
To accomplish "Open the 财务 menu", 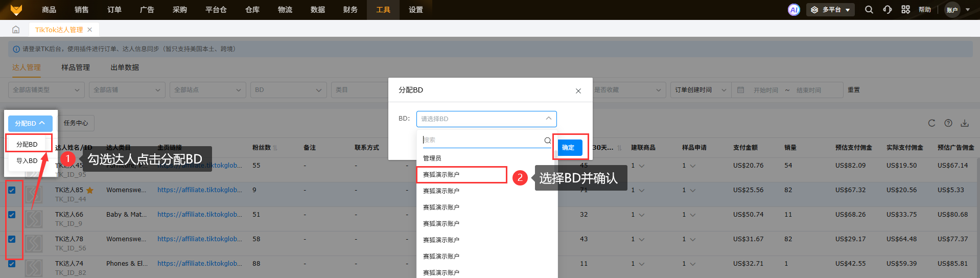I will coord(351,10).
